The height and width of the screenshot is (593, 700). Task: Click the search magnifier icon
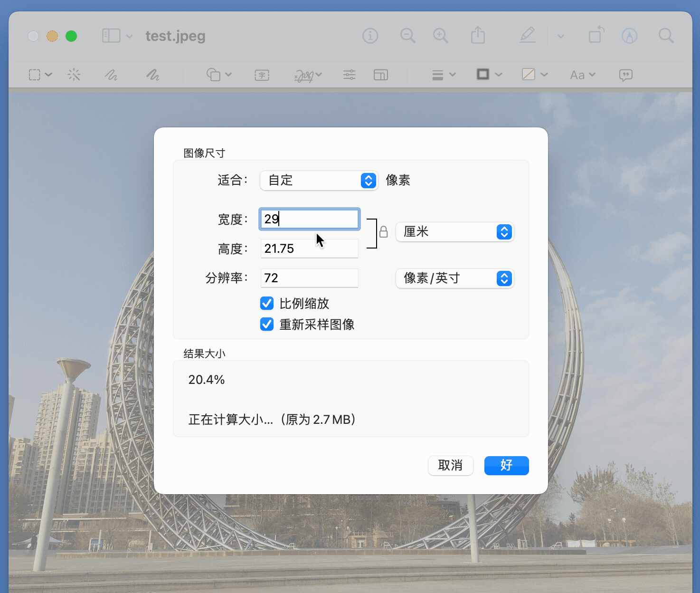tap(666, 36)
